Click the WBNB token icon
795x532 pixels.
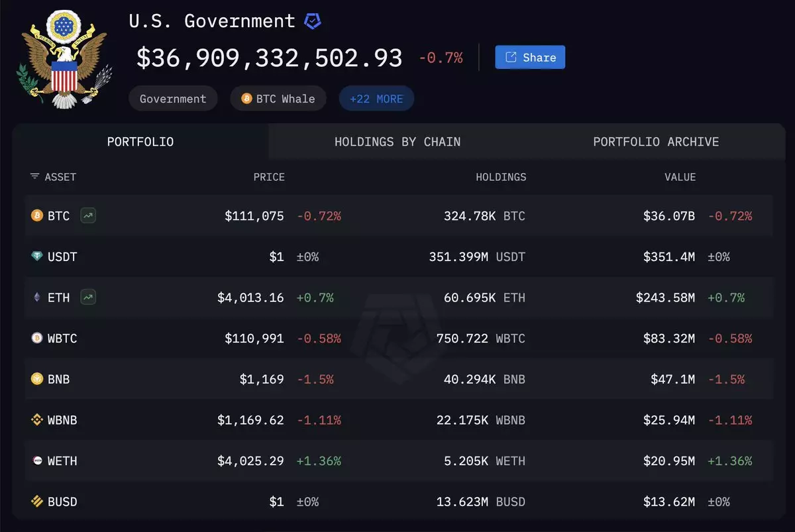click(x=37, y=420)
